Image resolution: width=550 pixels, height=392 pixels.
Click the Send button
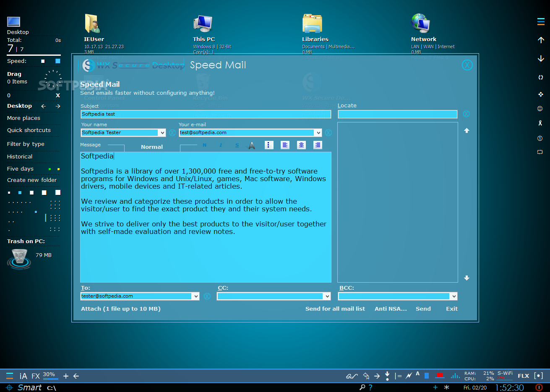423,309
